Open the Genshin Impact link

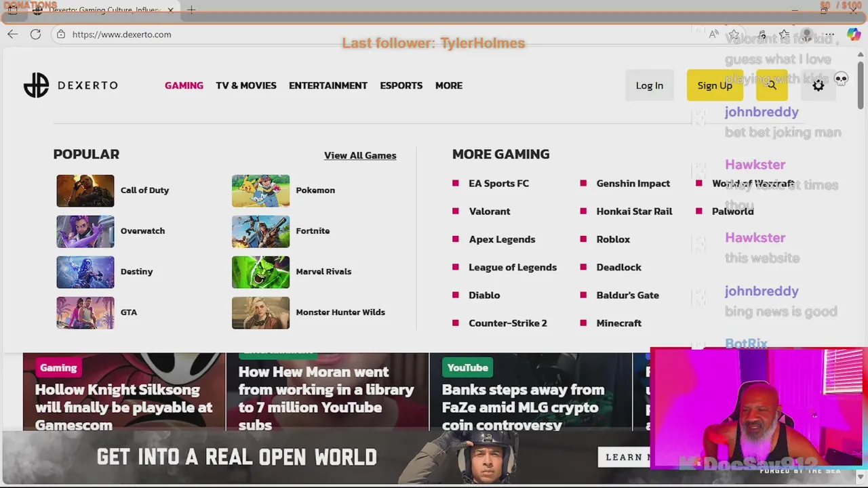(633, 183)
